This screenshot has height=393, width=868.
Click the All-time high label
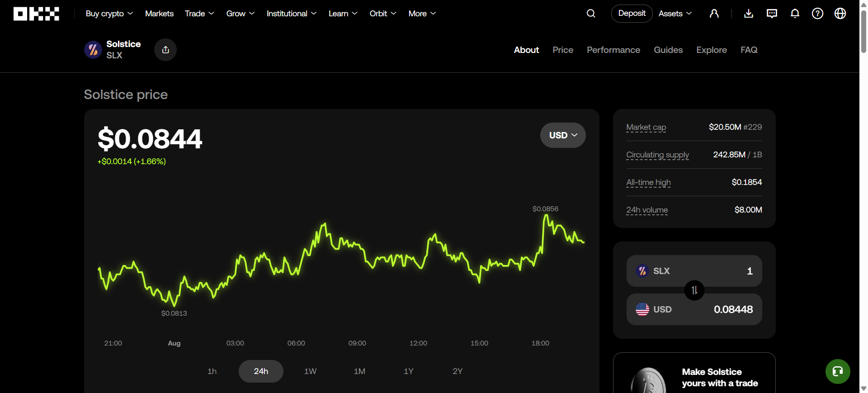click(x=648, y=183)
